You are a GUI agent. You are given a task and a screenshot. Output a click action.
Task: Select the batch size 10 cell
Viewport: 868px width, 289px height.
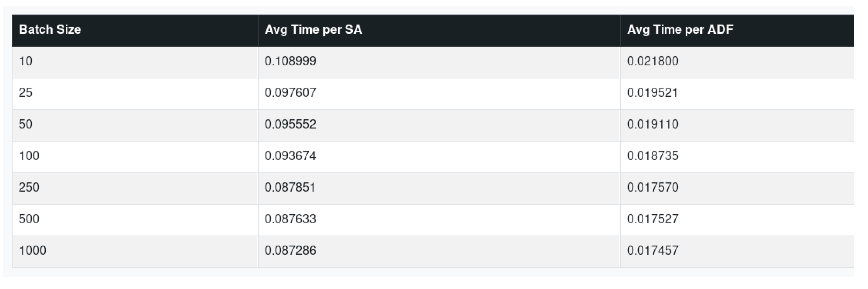pos(26,61)
